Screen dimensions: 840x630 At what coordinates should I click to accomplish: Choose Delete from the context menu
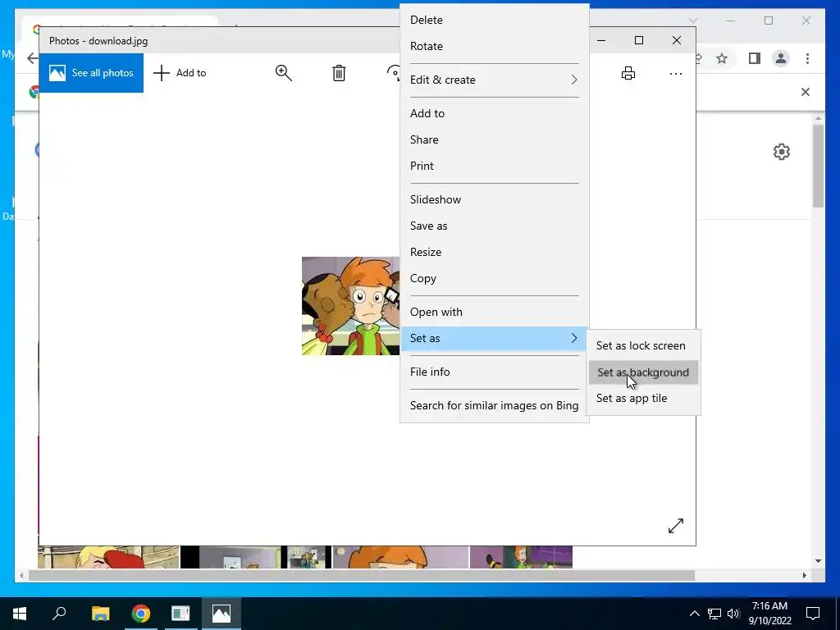point(494,20)
